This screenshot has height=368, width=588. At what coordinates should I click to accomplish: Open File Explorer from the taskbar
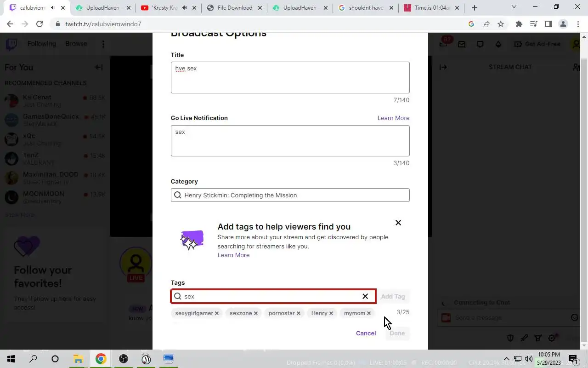[x=78, y=359]
